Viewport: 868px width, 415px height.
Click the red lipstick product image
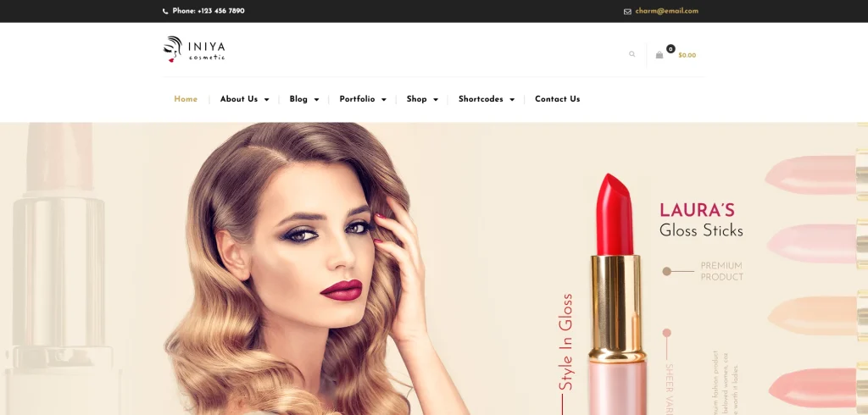click(x=616, y=294)
